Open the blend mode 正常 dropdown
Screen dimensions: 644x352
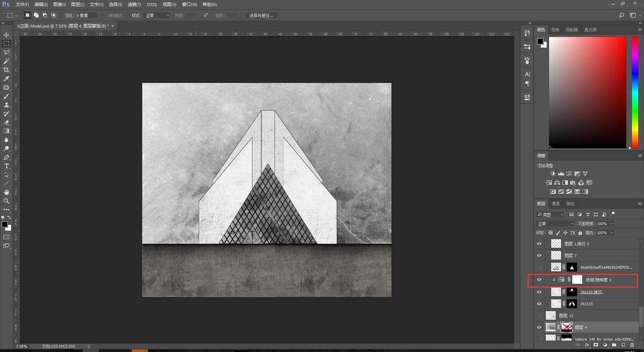[555, 224]
